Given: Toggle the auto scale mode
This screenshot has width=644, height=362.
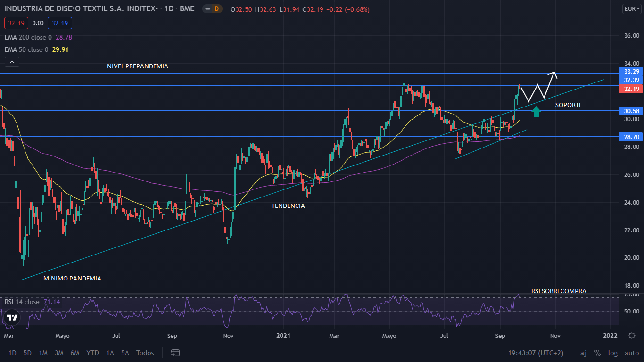Looking at the screenshot, I should (631, 353).
